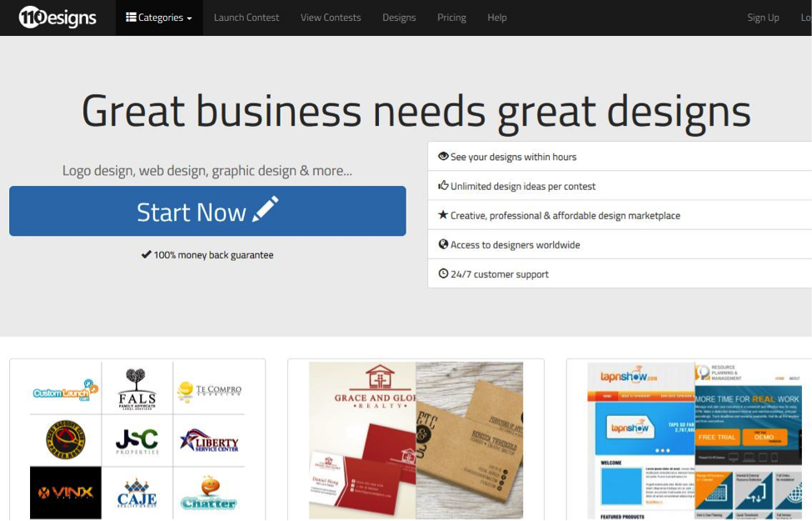Select the star icon next to 'Creative, professional & affordable'
This screenshot has width=812, height=521.
(442, 215)
